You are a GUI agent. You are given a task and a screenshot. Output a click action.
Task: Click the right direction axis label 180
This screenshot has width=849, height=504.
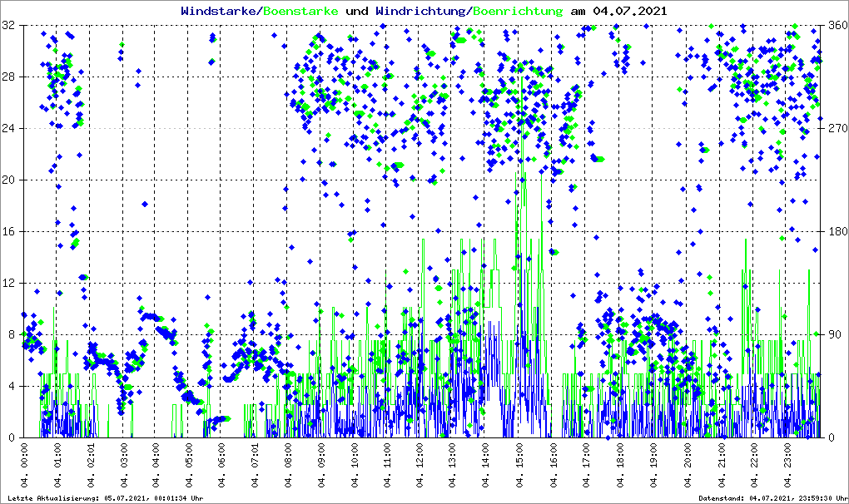click(x=838, y=231)
